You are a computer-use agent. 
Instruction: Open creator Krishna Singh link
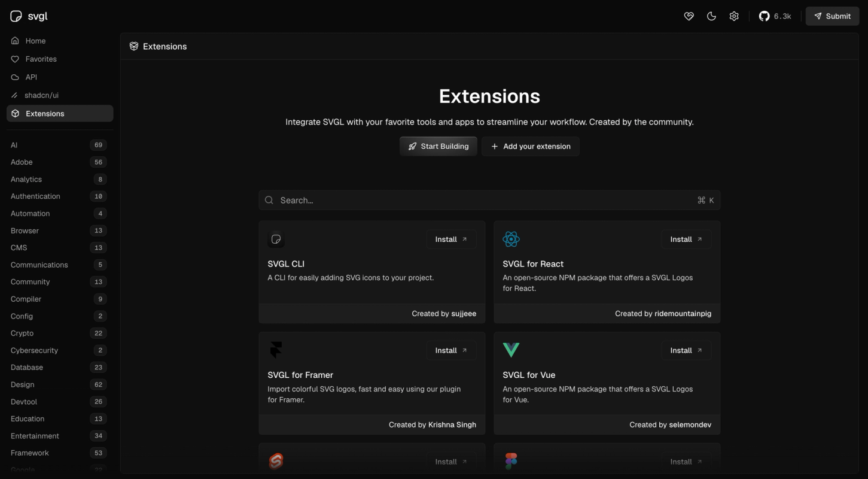[x=452, y=425]
